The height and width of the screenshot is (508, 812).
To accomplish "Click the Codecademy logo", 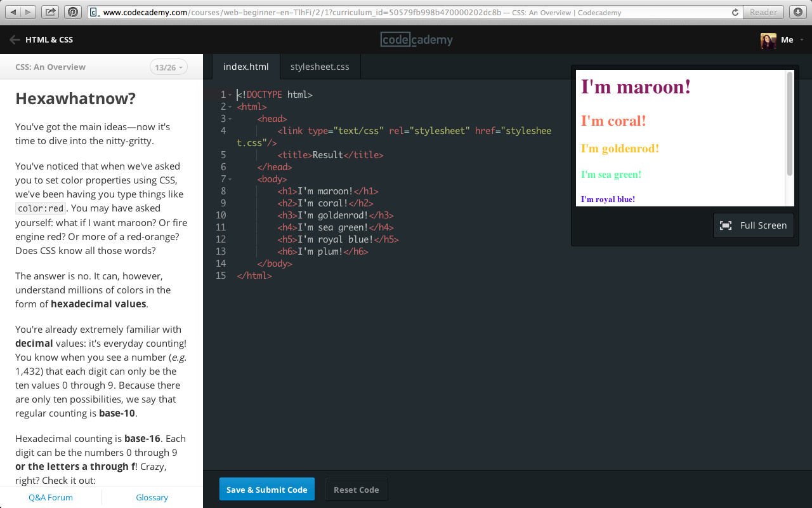I will tap(416, 39).
